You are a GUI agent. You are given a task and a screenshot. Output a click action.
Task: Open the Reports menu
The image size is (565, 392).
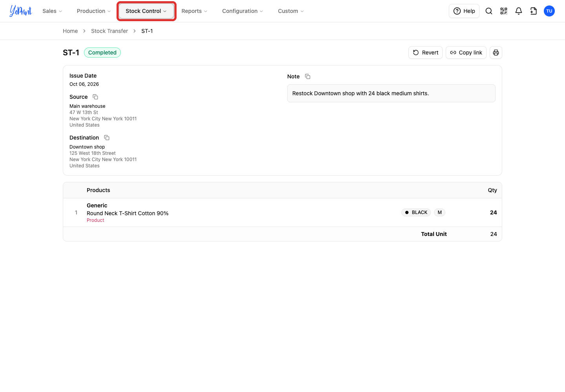tap(194, 11)
